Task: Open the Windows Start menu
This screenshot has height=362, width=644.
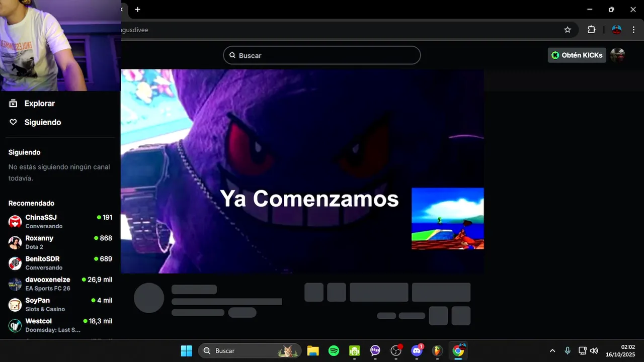Action: [186, 350]
